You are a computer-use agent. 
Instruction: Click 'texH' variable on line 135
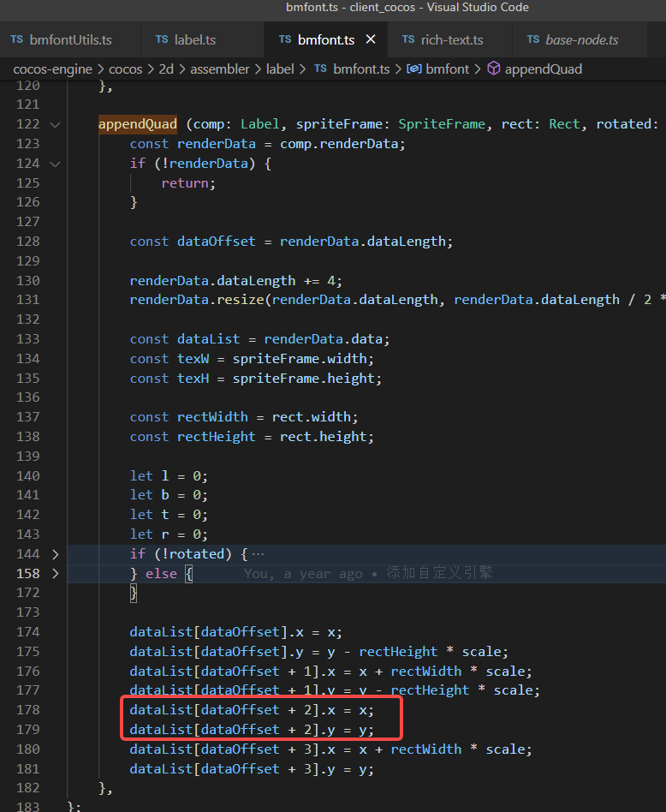click(193, 379)
